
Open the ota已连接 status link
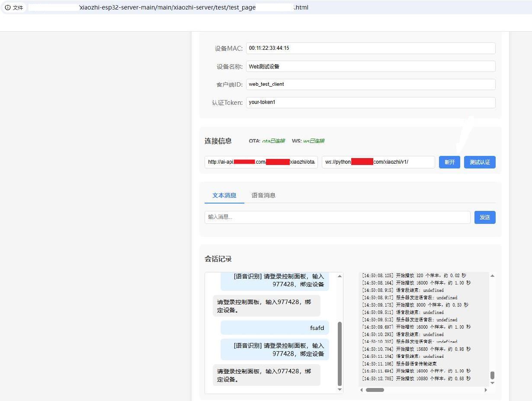pyautogui.click(x=274, y=141)
